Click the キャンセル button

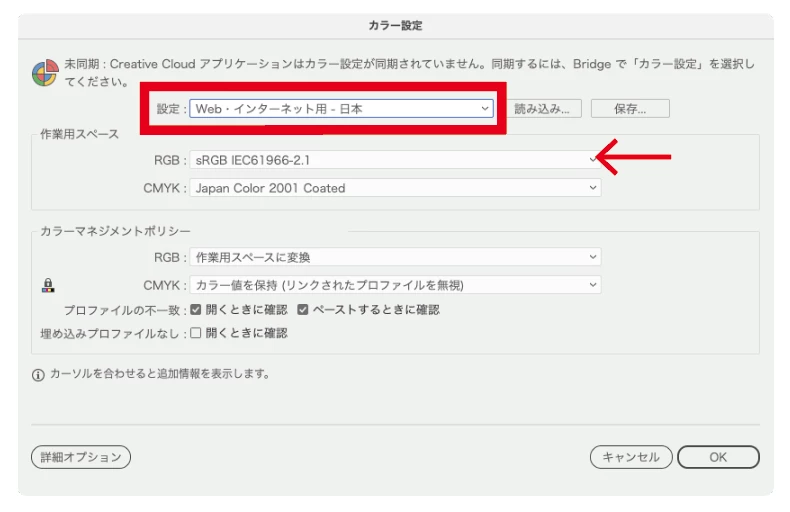pos(631,457)
